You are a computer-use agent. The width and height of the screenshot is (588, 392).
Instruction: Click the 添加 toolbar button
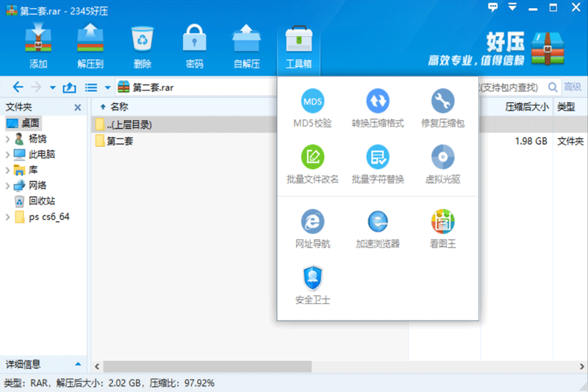click(x=38, y=46)
